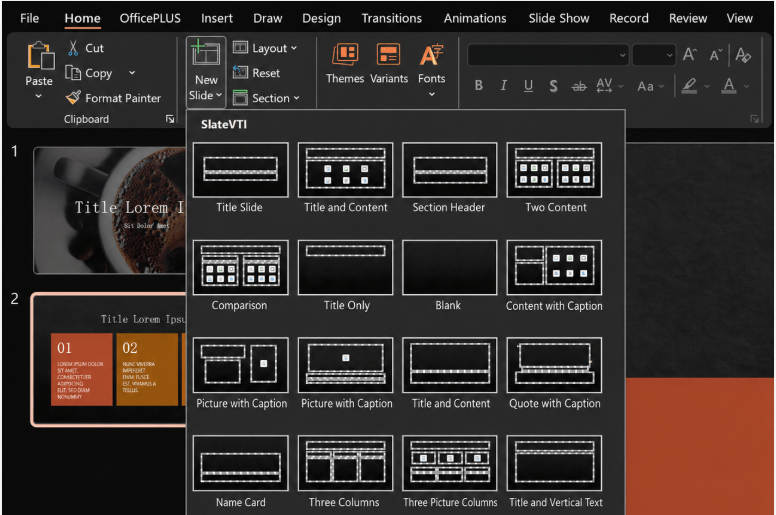Open Copy options arrow
This screenshot has height=515, width=776.
[x=132, y=73]
